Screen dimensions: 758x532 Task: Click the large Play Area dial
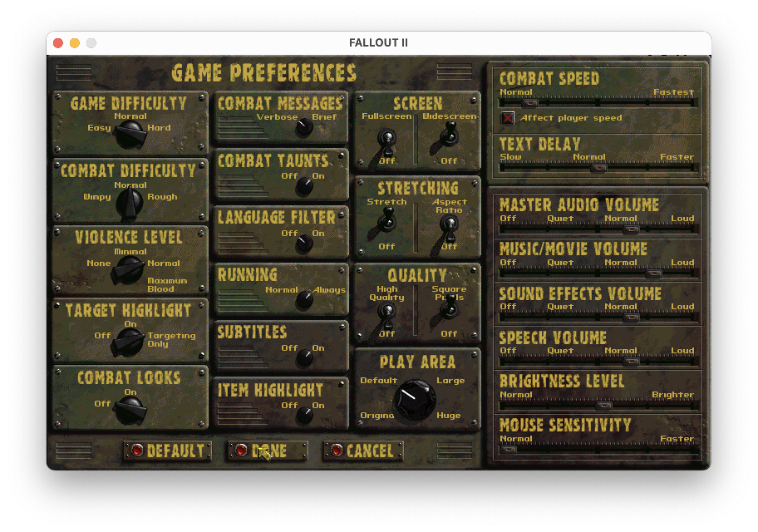pyautogui.click(x=413, y=401)
